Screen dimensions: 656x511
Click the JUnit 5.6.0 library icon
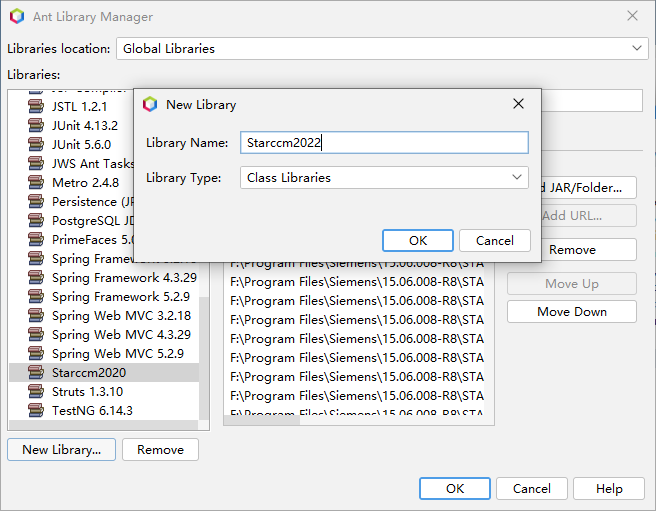[x=36, y=144]
